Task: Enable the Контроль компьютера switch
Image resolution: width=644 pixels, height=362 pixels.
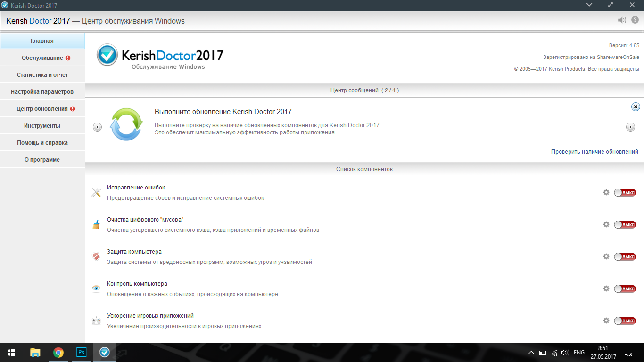Action: (x=625, y=288)
